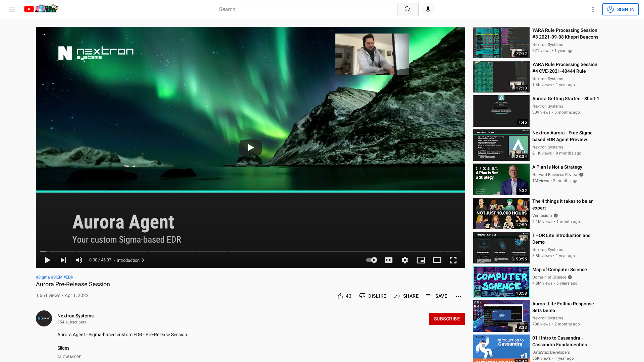The image size is (644, 362).
Task: Open YARA Rule Processing Session #4 title
Action: [x=565, y=68]
